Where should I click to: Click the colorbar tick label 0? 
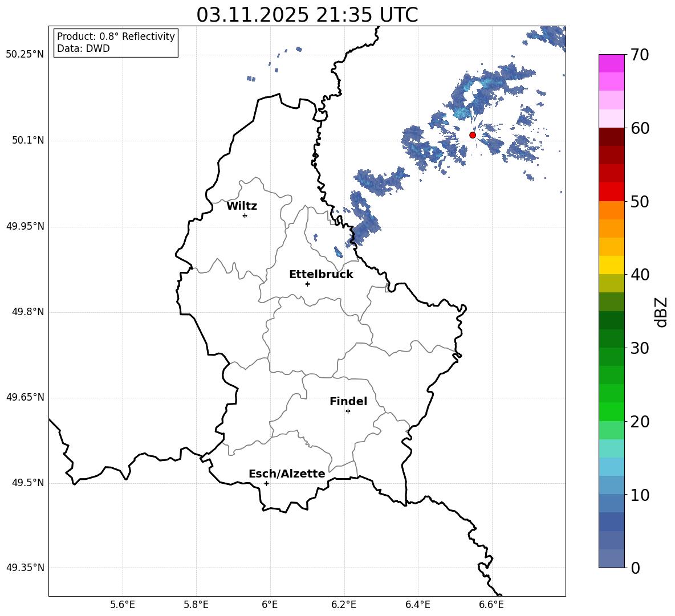click(x=636, y=568)
